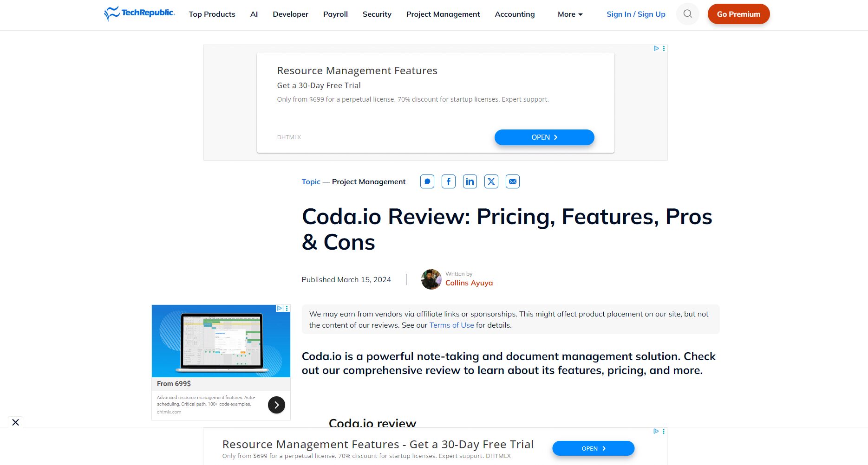
Task: Click the Go Premium button
Action: (738, 14)
